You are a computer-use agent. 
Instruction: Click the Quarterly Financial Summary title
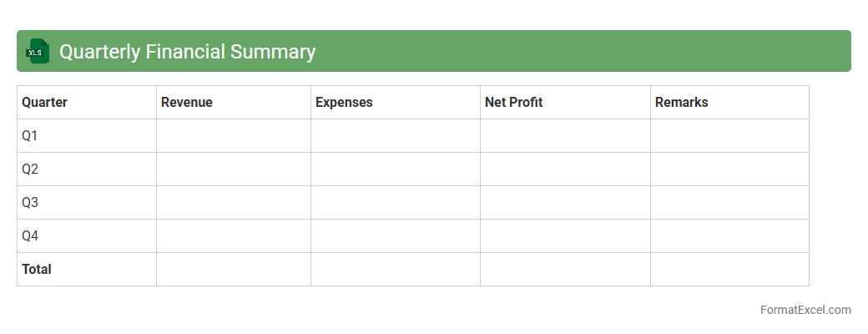click(187, 52)
